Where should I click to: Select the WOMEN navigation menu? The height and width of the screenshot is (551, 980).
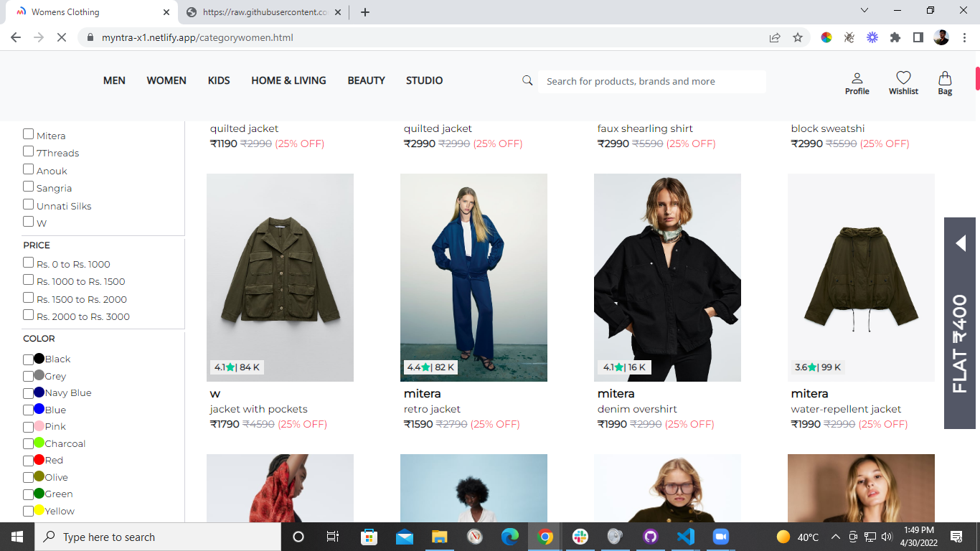click(166, 80)
